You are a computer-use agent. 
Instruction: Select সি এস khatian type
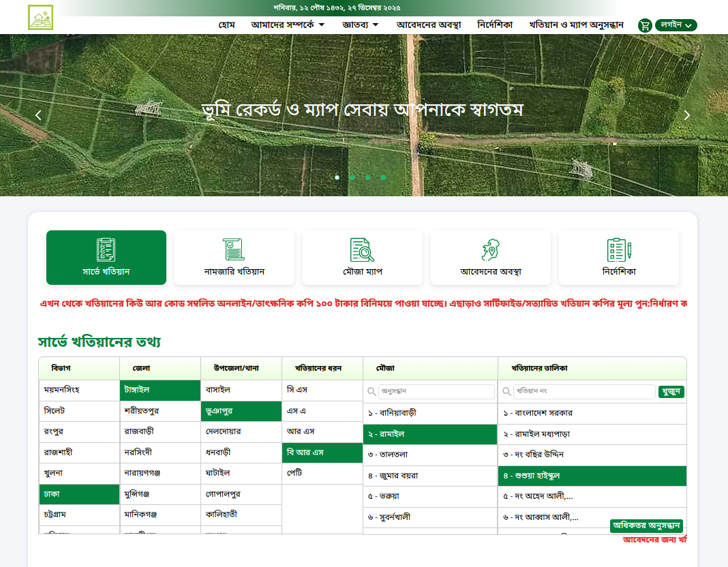[322, 390]
